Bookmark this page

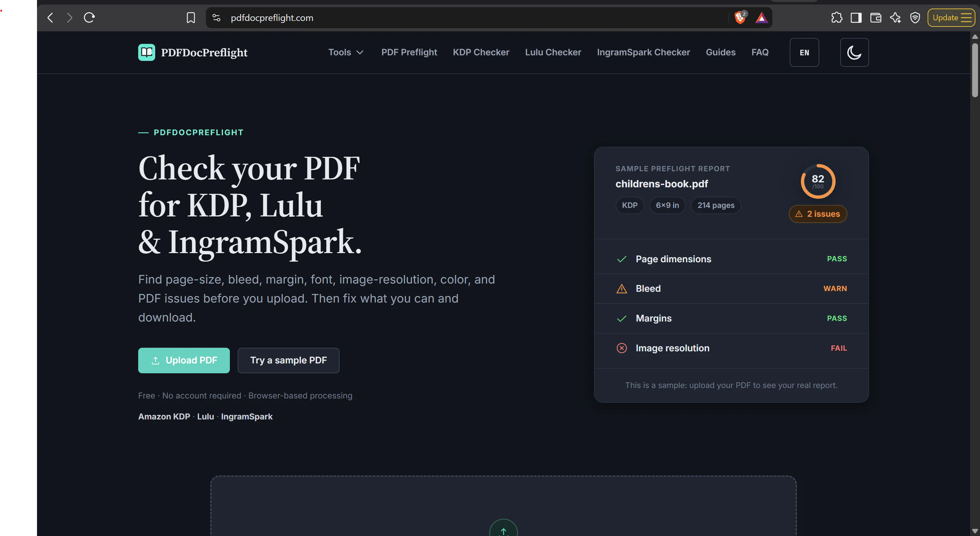(x=191, y=17)
